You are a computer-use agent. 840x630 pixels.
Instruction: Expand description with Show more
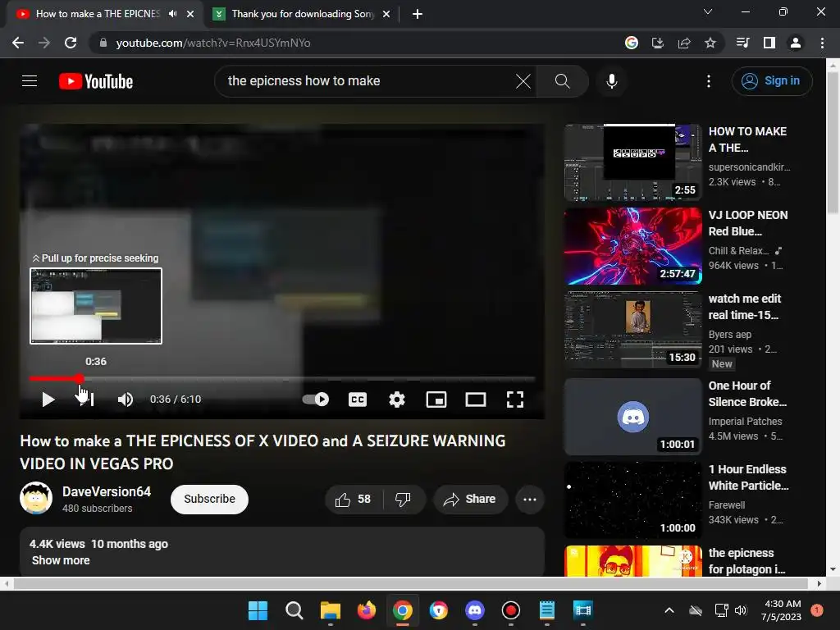[61, 560]
